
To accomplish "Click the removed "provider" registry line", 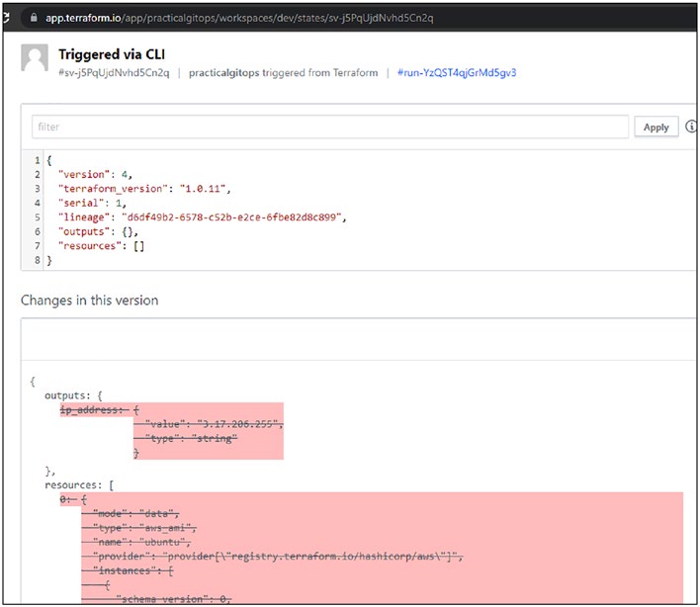I will (272, 557).
